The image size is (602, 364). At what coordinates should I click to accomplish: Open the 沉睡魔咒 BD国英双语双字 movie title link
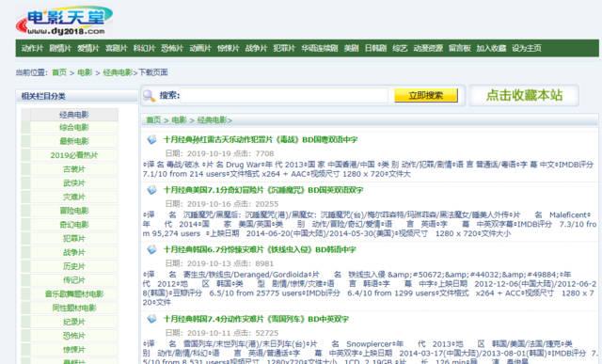(263, 190)
